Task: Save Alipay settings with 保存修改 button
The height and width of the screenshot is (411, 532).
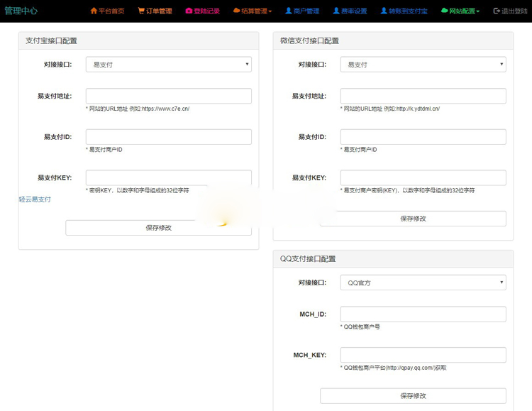Action: 158,228
